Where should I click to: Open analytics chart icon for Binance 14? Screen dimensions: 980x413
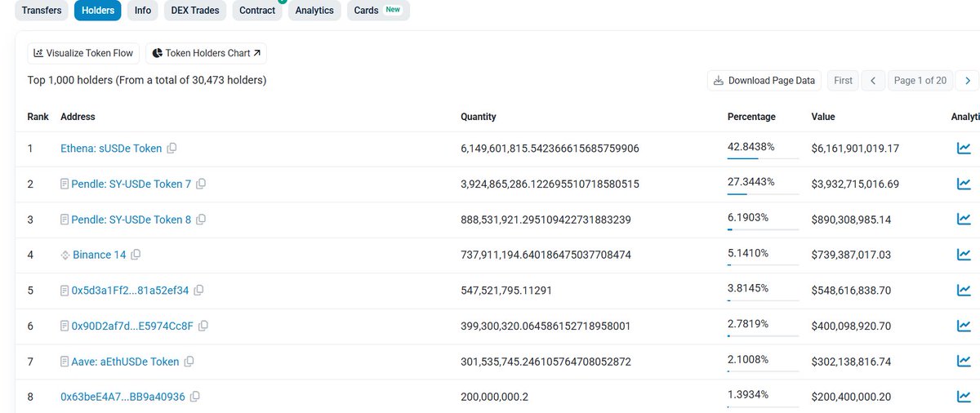click(964, 255)
